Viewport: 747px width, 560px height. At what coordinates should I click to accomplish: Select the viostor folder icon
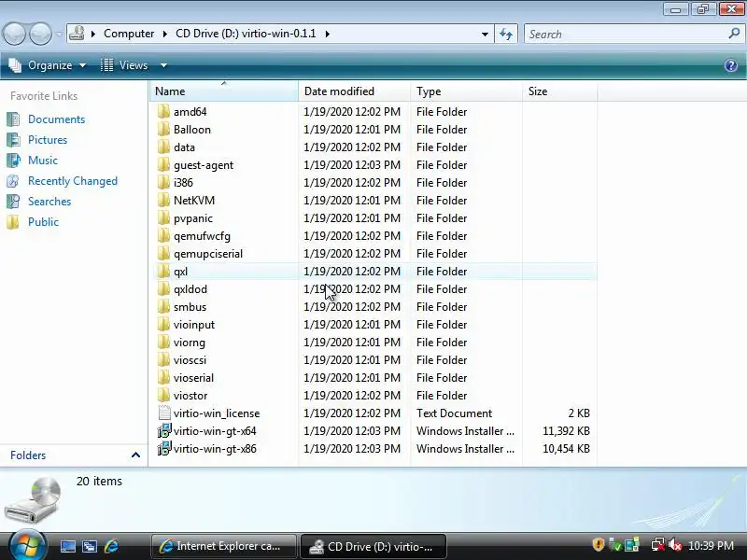click(x=162, y=395)
